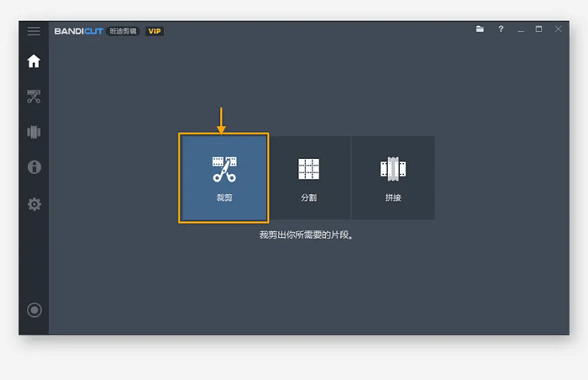Open the output folder icon
The width and height of the screenshot is (588, 380).
[x=480, y=29]
